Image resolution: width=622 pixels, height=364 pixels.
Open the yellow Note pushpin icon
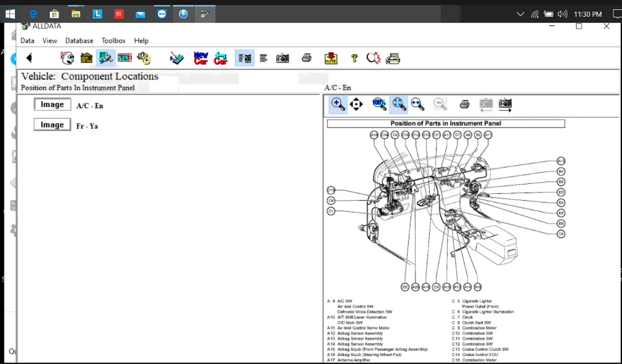click(x=331, y=58)
